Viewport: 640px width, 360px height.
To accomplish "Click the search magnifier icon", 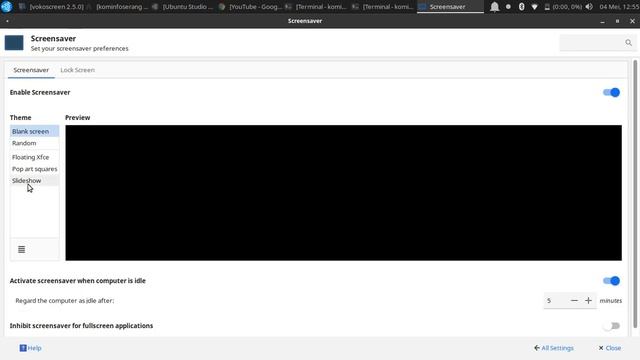I will tap(628, 42).
